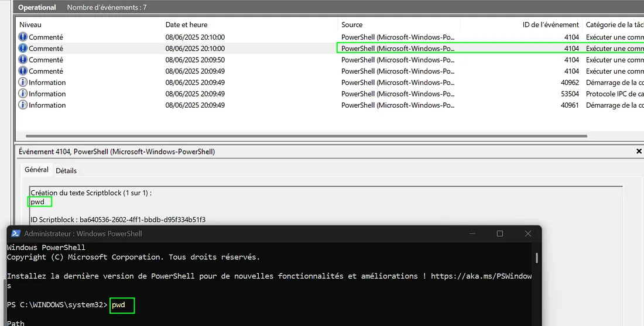Screen dimensions: 644x326
Task: Click event ID cell 53504
Action: click(x=570, y=94)
